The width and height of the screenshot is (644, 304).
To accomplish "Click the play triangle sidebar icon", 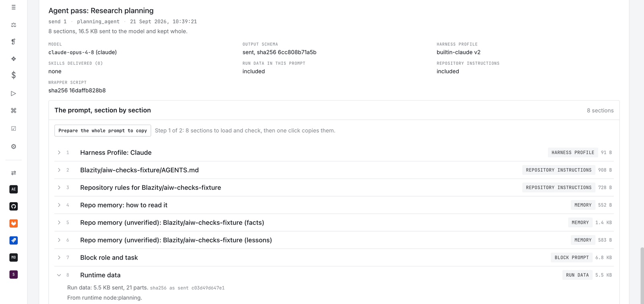I will tap(13, 93).
